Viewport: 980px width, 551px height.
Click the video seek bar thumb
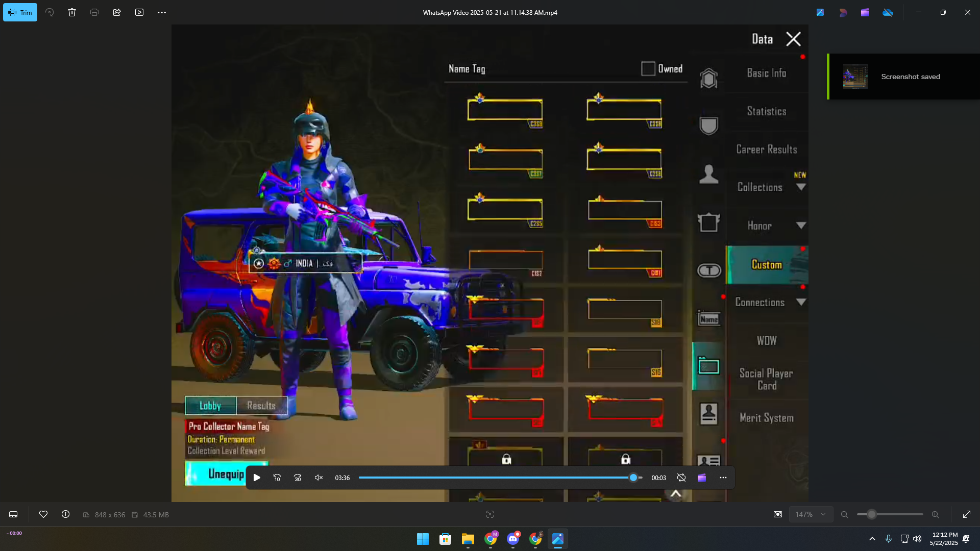[x=633, y=478]
